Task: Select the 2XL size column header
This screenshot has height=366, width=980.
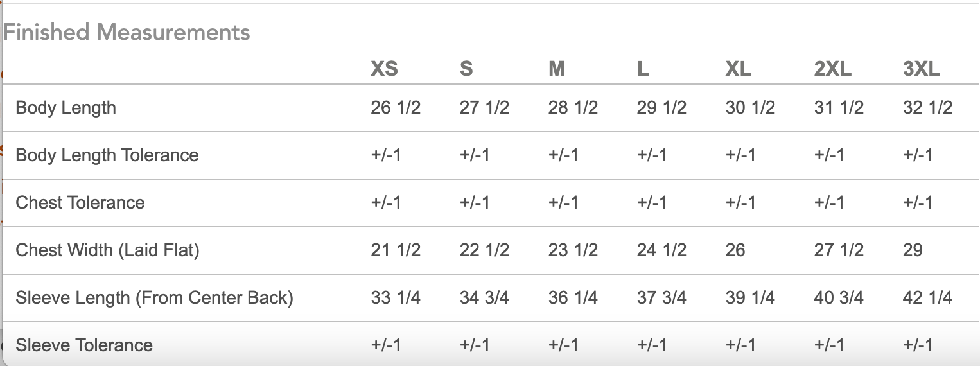Action: pos(833,69)
